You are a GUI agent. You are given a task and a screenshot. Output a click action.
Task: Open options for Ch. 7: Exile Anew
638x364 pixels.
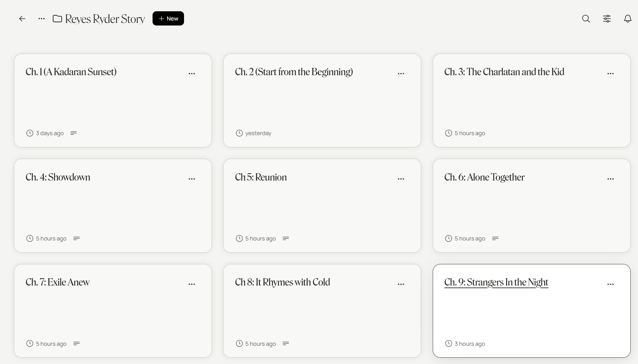coord(192,284)
